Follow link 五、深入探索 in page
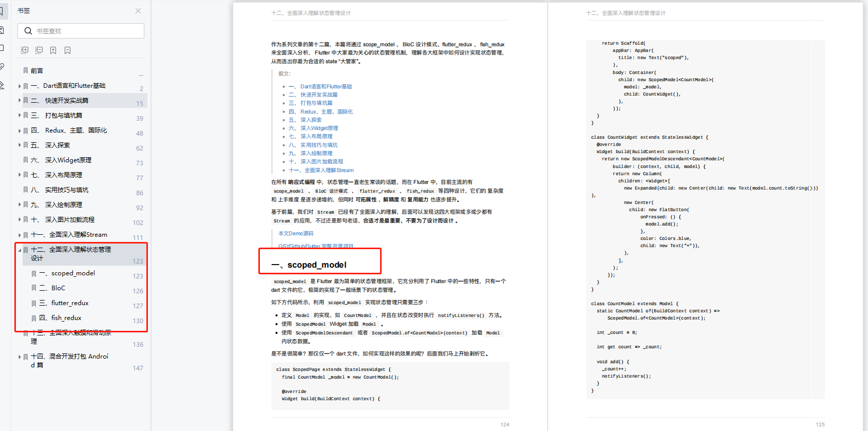The height and width of the screenshot is (431, 868). point(305,120)
